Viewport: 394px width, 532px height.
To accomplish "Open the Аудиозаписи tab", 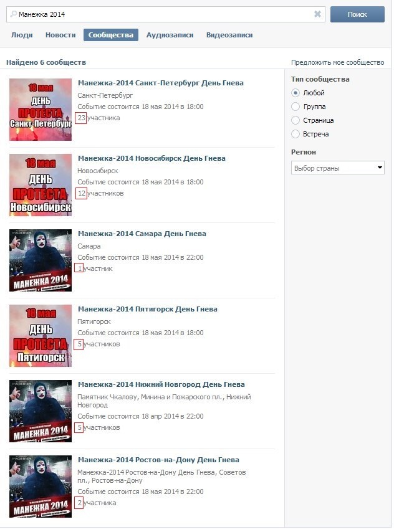I will tap(170, 35).
